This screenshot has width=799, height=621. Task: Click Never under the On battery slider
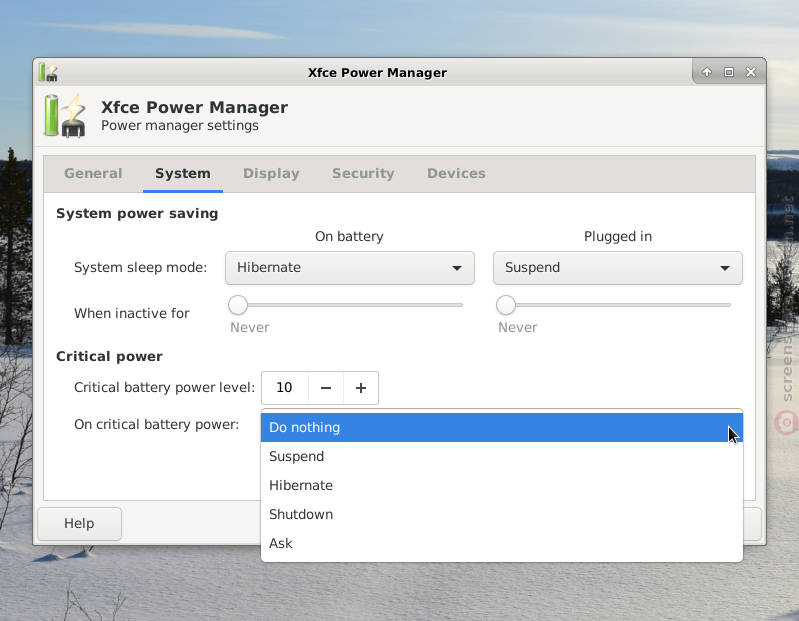point(250,328)
